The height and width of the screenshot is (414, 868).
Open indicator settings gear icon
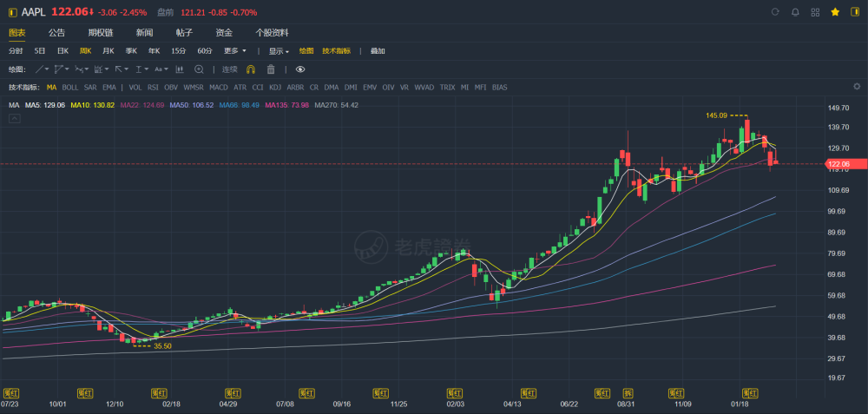click(857, 86)
